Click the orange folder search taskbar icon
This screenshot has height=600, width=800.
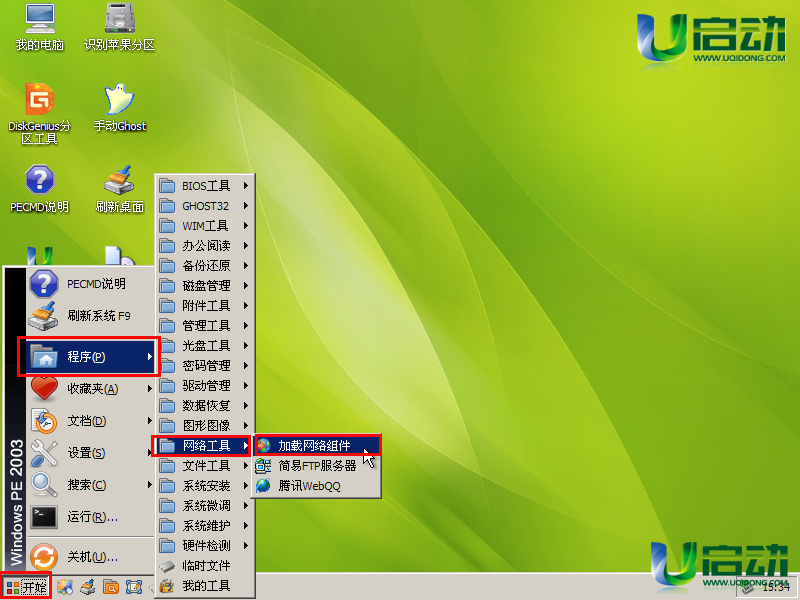click(111, 587)
